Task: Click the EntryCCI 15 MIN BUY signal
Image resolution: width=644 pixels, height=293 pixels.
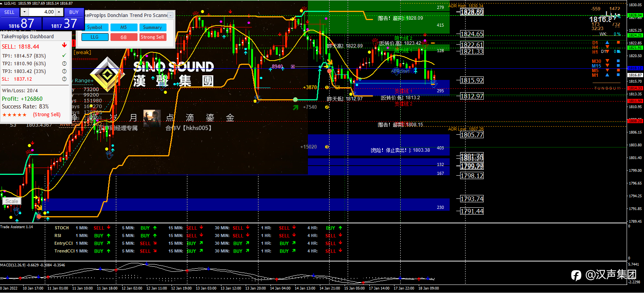Action: [195, 243]
